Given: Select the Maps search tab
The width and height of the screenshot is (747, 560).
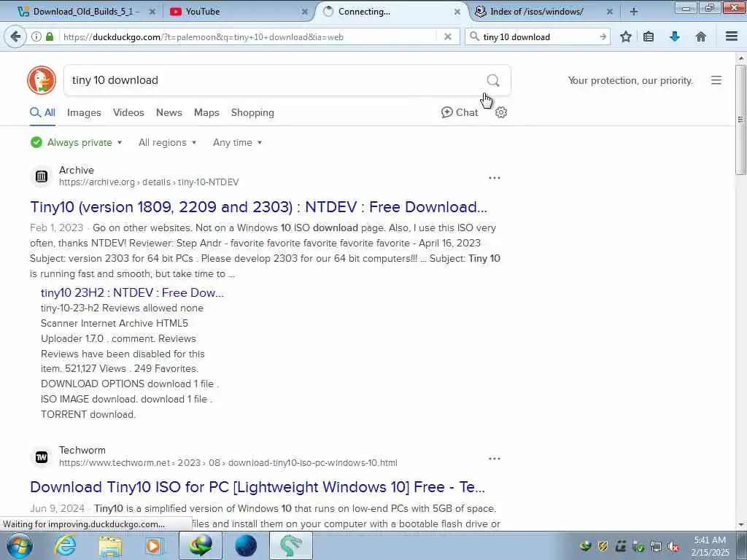Looking at the screenshot, I should 206,112.
